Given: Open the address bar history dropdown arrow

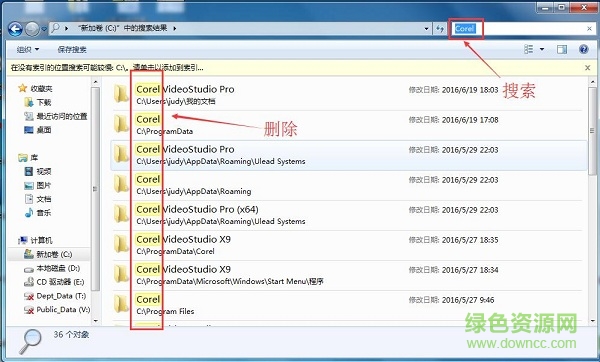Looking at the screenshot, I should (x=426, y=28).
